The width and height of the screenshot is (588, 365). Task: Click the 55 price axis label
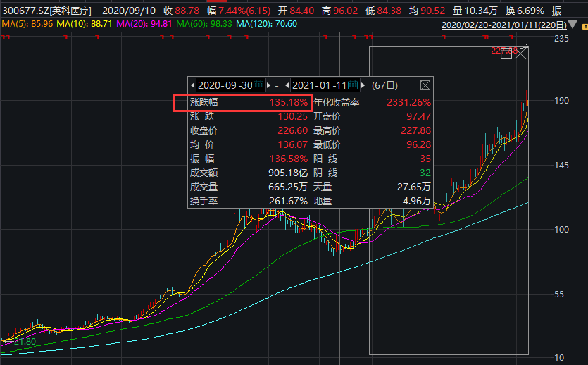[x=558, y=295]
